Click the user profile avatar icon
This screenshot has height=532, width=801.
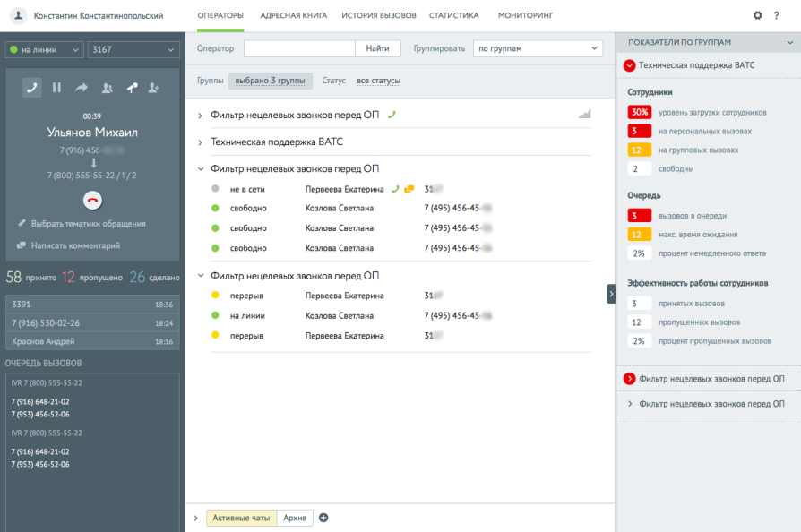tap(19, 15)
